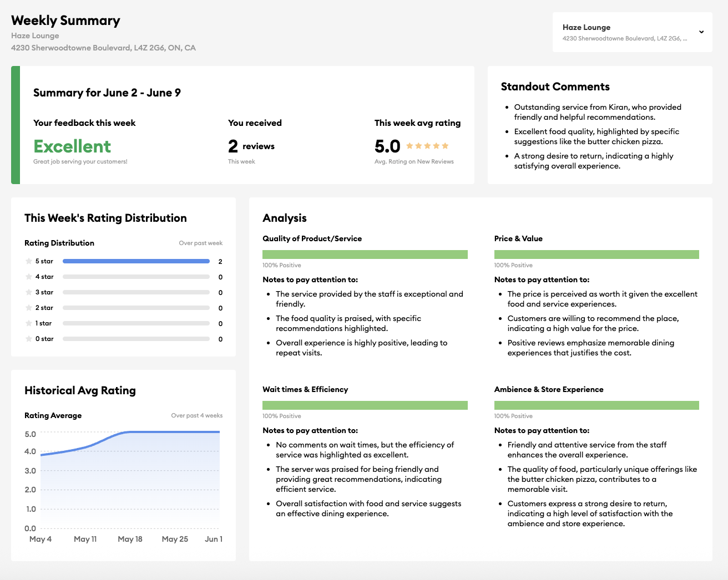The image size is (728, 580).
Task: Click the green Price & Value positivity bar
Action: click(596, 254)
